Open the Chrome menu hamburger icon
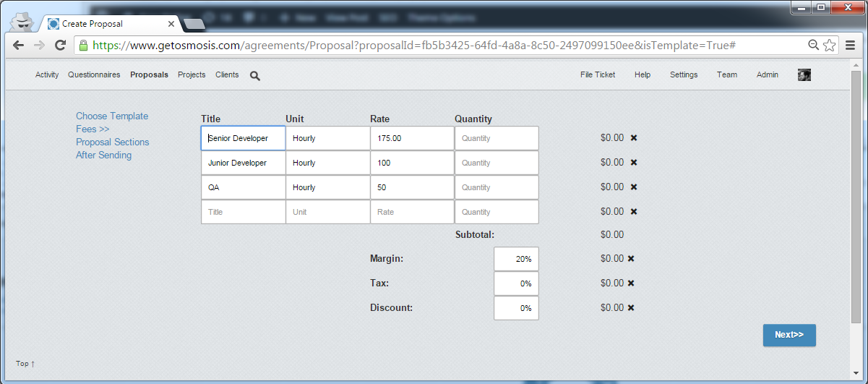Screen dimensions: 868x384 (x=851, y=45)
